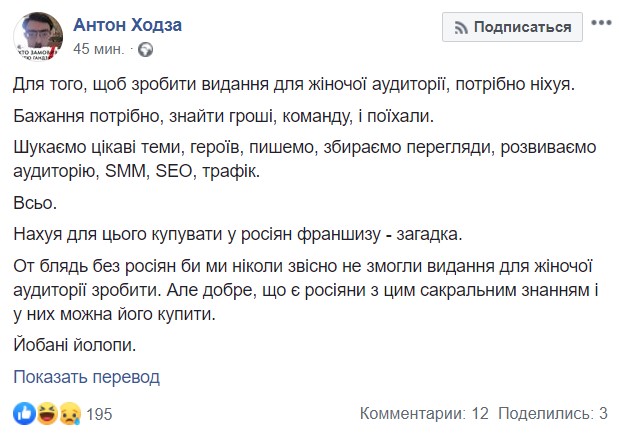Click the blue thumbs-up Like reaction icon

pos(23,412)
